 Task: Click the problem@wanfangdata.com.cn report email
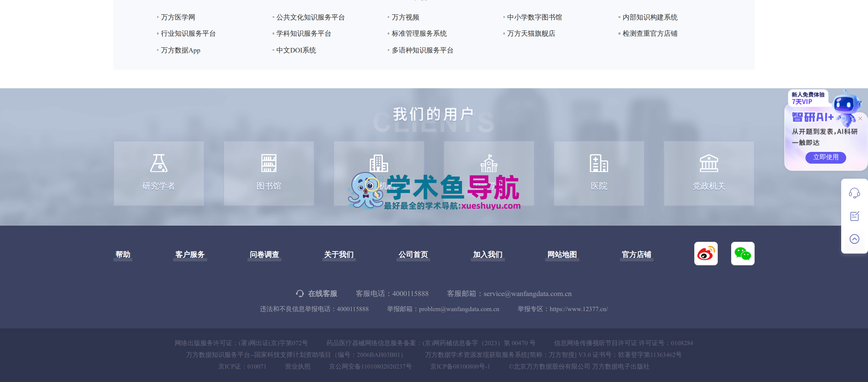(459, 309)
